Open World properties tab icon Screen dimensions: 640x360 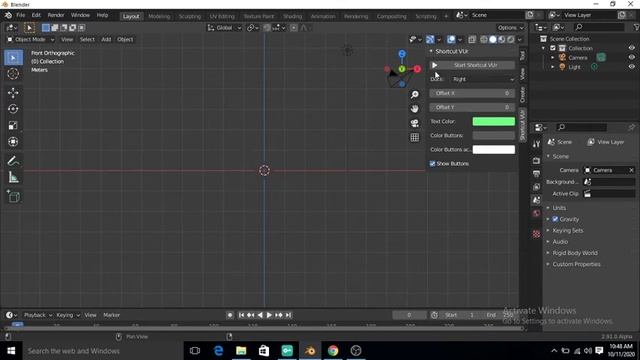(x=536, y=213)
